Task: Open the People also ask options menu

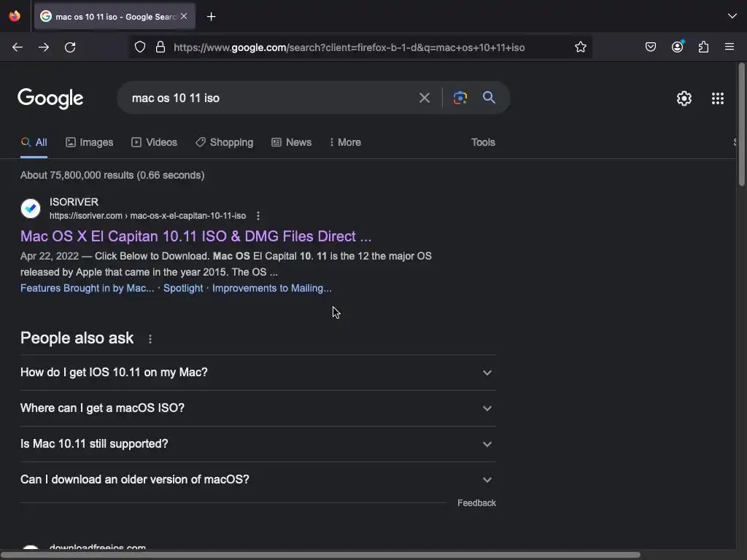Action: 150,339
